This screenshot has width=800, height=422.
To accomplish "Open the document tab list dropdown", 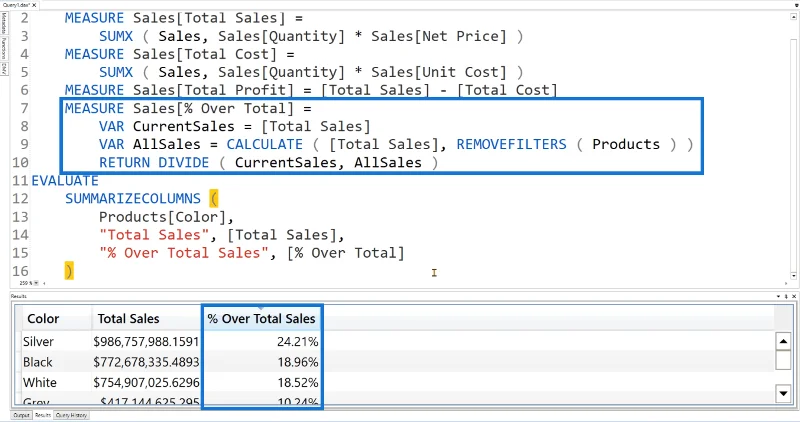I will point(796,5).
